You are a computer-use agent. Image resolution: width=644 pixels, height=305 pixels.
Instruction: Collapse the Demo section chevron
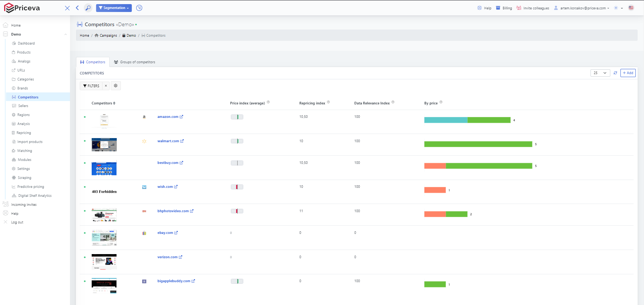[x=65, y=34]
